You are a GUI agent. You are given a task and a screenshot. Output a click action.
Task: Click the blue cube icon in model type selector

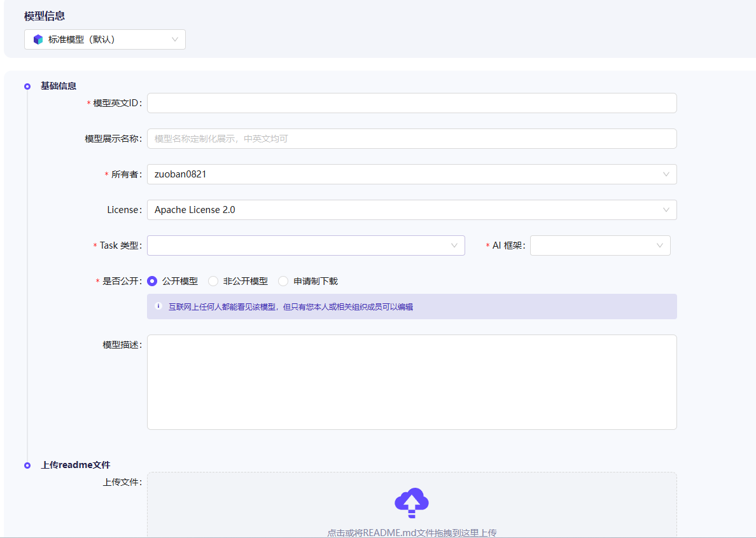tap(38, 39)
